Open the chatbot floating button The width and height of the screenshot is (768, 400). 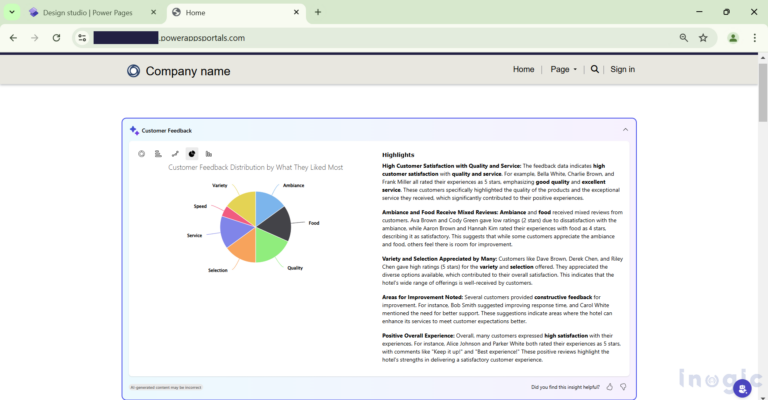pyautogui.click(x=743, y=389)
